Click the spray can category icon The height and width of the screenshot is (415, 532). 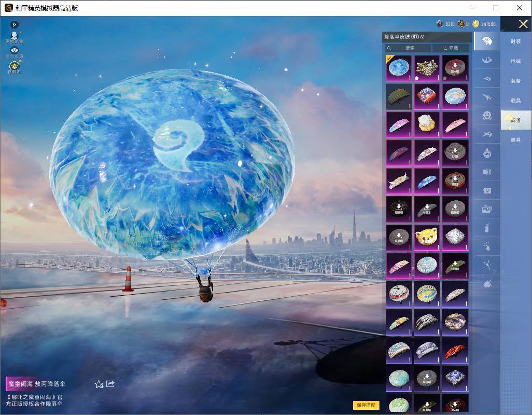click(487, 228)
